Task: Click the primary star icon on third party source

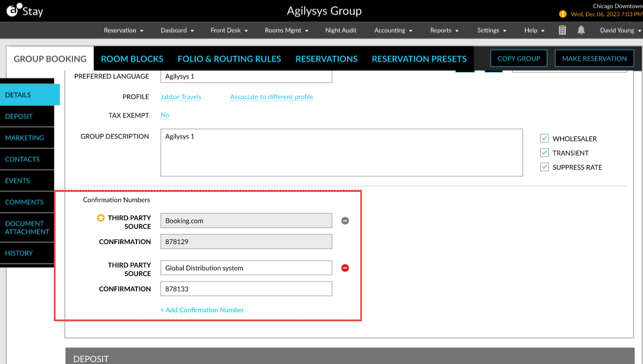Action: click(101, 218)
